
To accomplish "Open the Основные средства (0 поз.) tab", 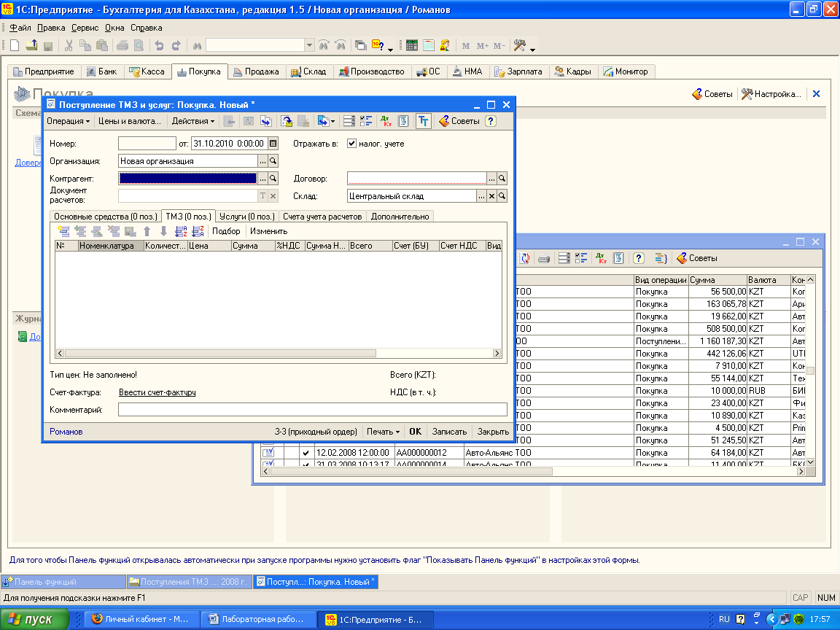I will [x=106, y=217].
